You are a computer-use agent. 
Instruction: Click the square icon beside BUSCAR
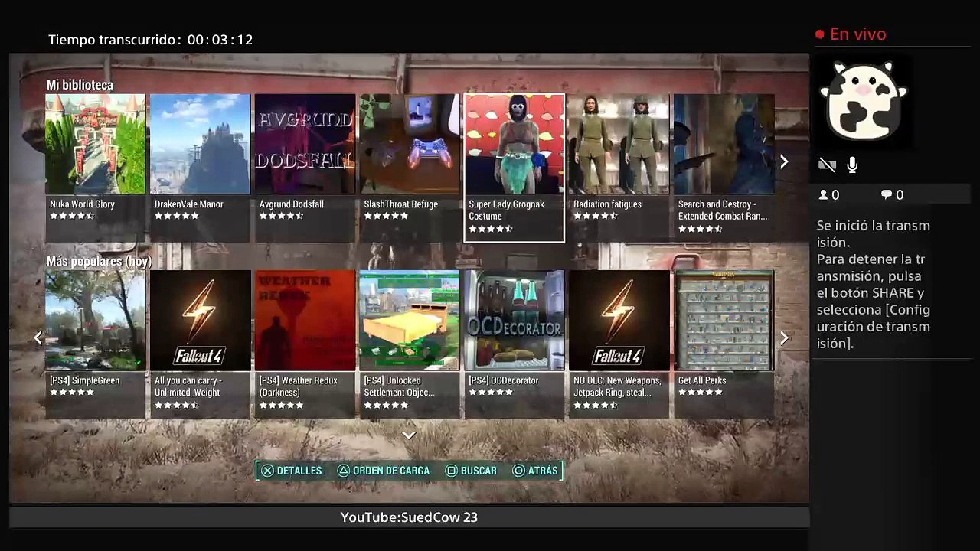tap(452, 471)
